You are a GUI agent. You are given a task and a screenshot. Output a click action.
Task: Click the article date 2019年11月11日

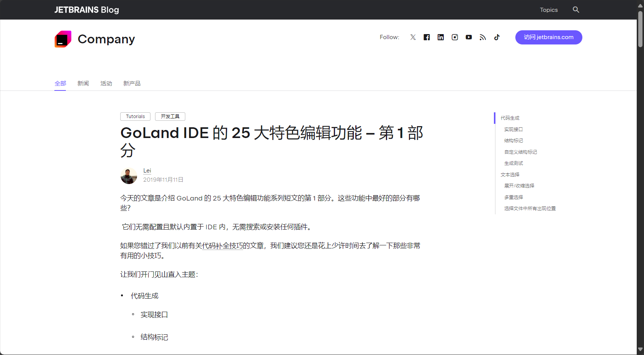(163, 180)
